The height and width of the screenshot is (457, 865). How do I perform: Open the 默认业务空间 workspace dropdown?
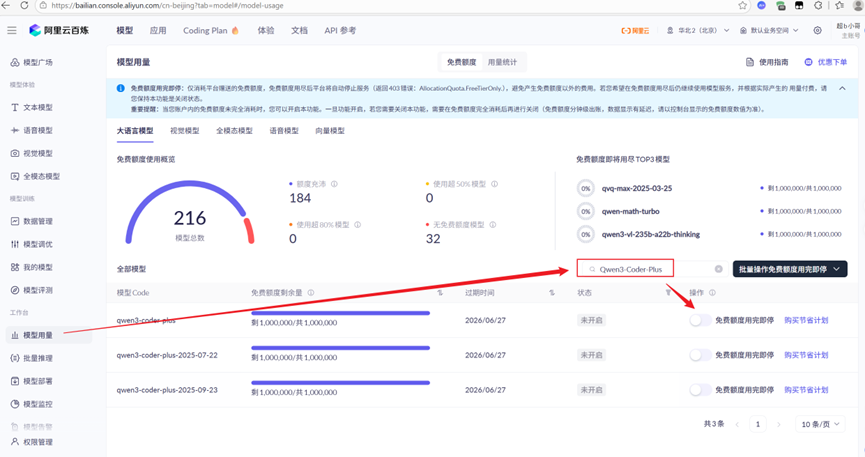(769, 30)
